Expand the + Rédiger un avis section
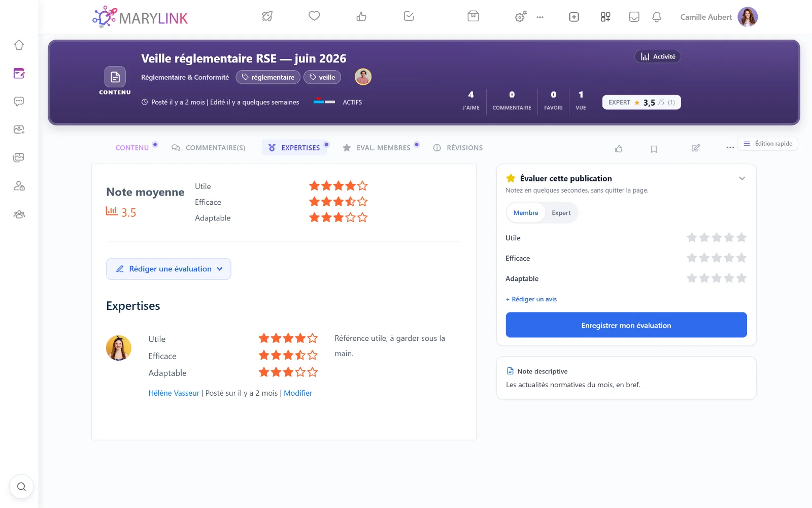 click(x=531, y=299)
